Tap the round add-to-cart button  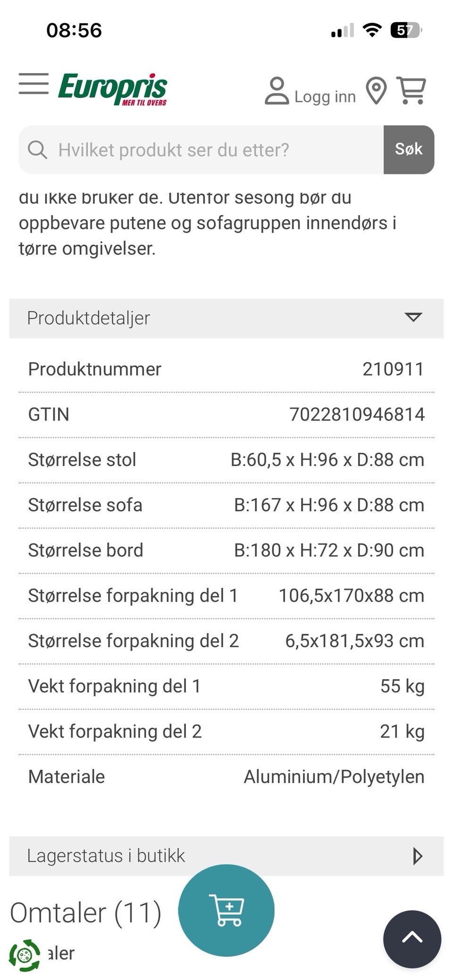(226, 910)
